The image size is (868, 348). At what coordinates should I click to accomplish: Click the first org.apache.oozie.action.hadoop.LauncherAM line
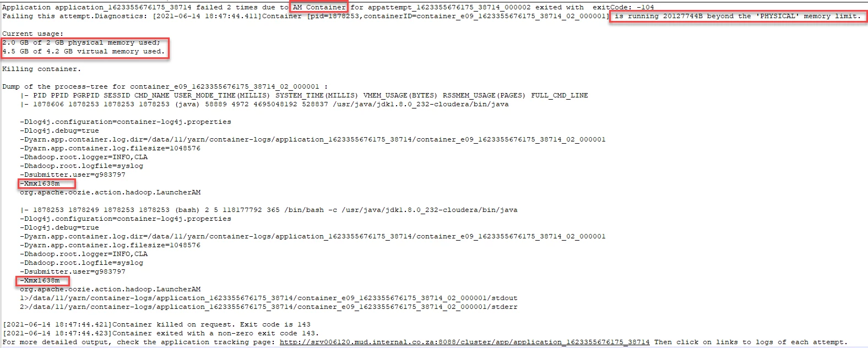[110, 192]
